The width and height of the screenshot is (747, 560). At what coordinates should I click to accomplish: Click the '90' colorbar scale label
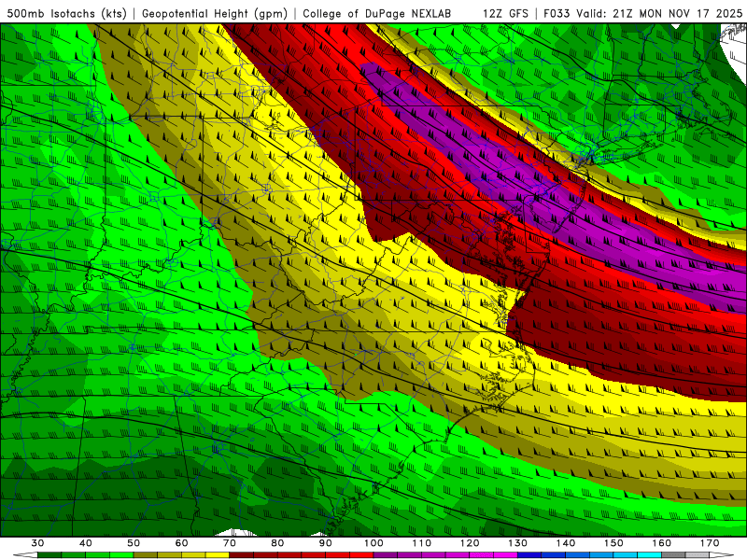[325, 543]
